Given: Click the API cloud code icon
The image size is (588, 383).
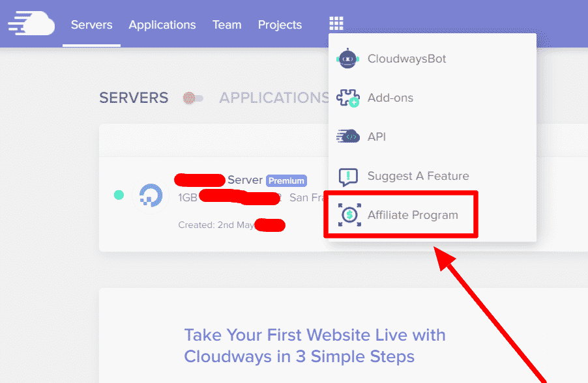Looking at the screenshot, I should pyautogui.click(x=347, y=137).
